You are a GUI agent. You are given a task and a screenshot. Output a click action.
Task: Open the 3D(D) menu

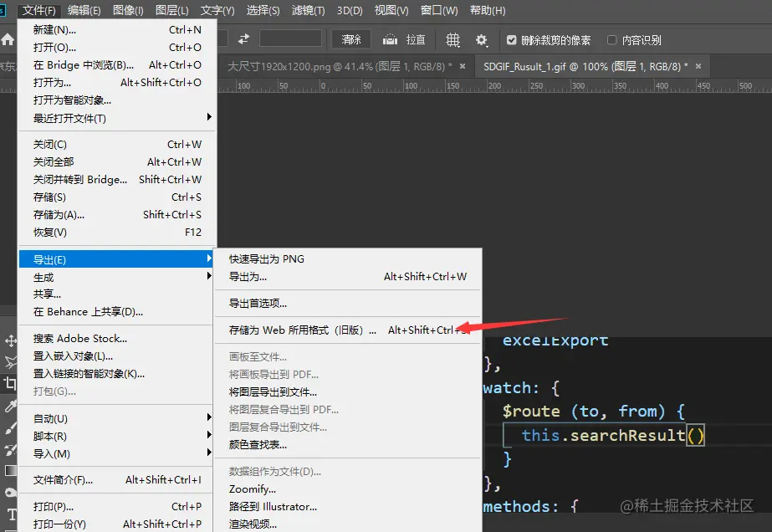(x=350, y=10)
